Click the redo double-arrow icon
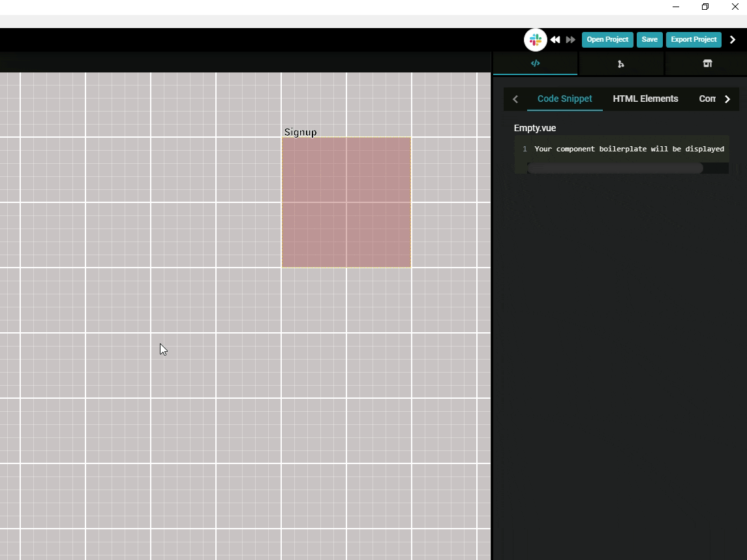Image resolution: width=747 pixels, height=560 pixels. click(x=570, y=39)
